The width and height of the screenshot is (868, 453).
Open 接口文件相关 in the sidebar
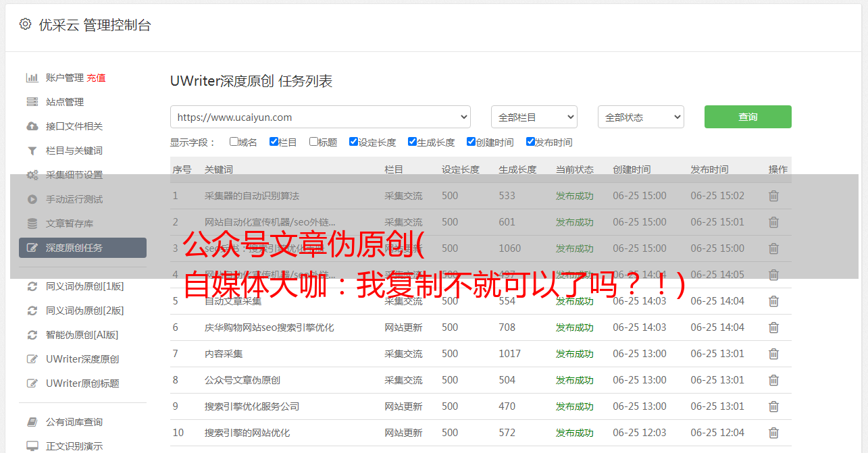pyautogui.click(x=74, y=126)
